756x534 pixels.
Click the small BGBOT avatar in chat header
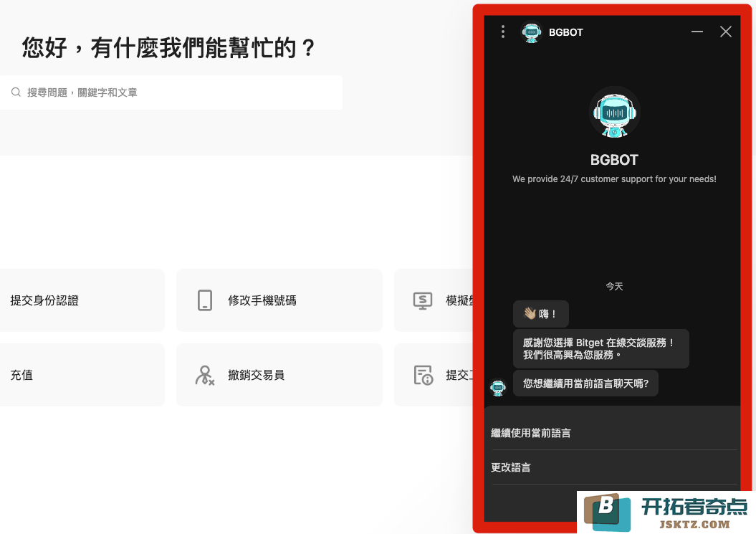tap(531, 32)
